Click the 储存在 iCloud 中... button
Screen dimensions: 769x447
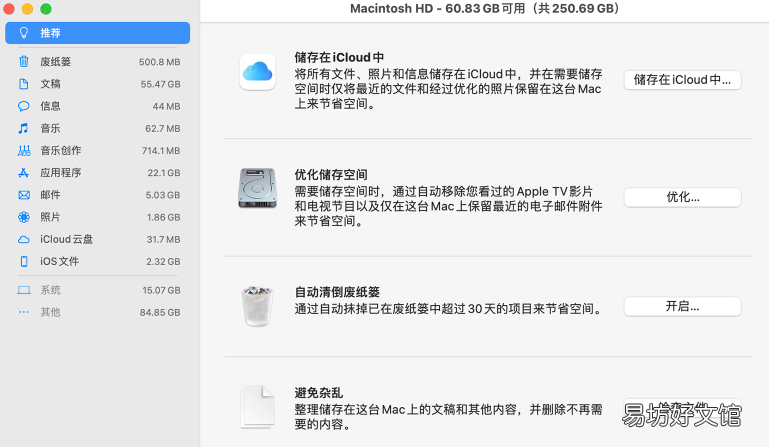(x=682, y=80)
